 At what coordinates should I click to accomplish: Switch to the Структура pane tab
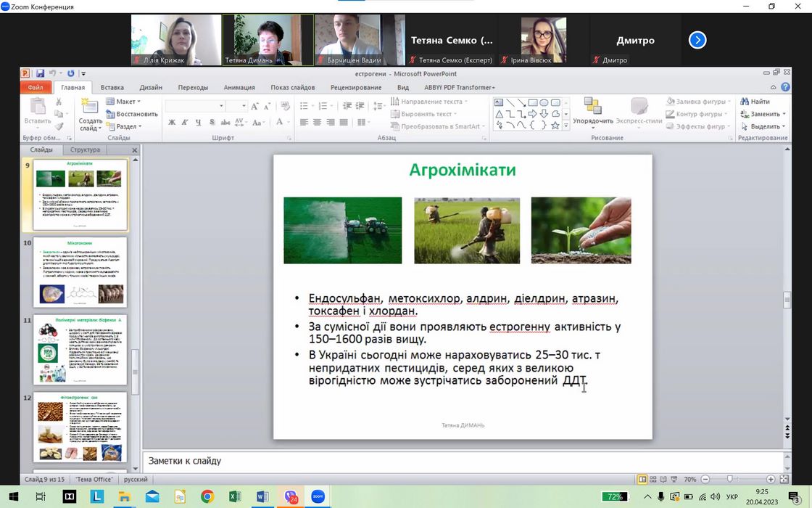86,150
